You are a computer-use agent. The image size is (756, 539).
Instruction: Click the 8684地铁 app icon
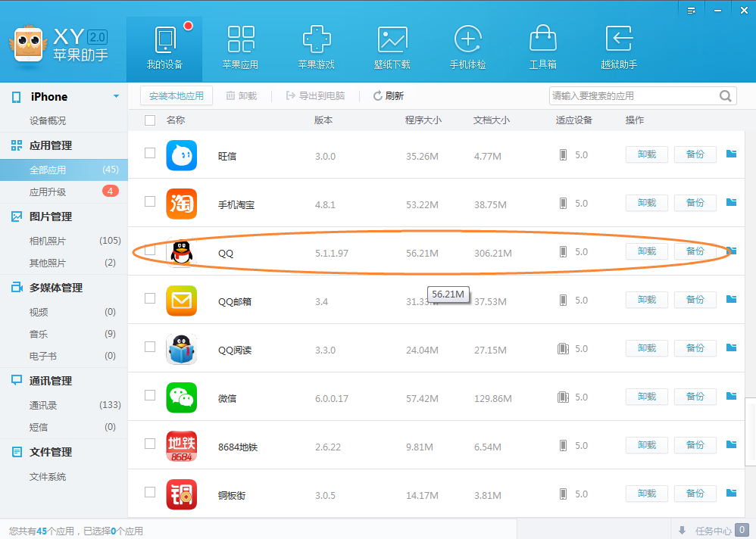[182, 446]
